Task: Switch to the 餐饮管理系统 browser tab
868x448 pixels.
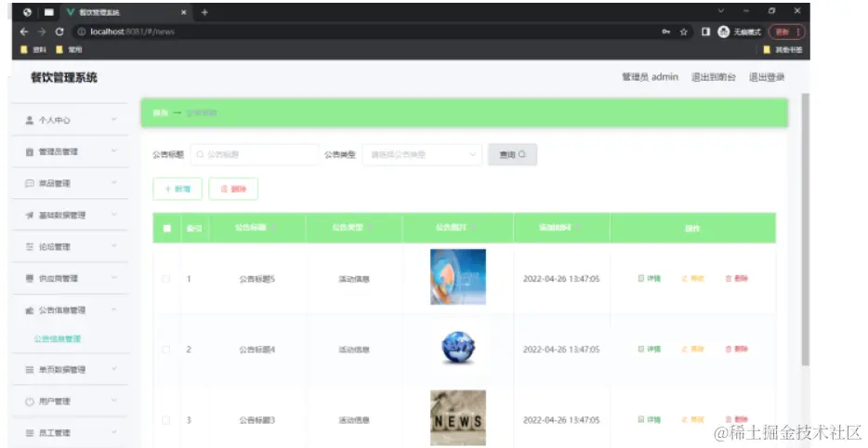Action: tap(126, 12)
